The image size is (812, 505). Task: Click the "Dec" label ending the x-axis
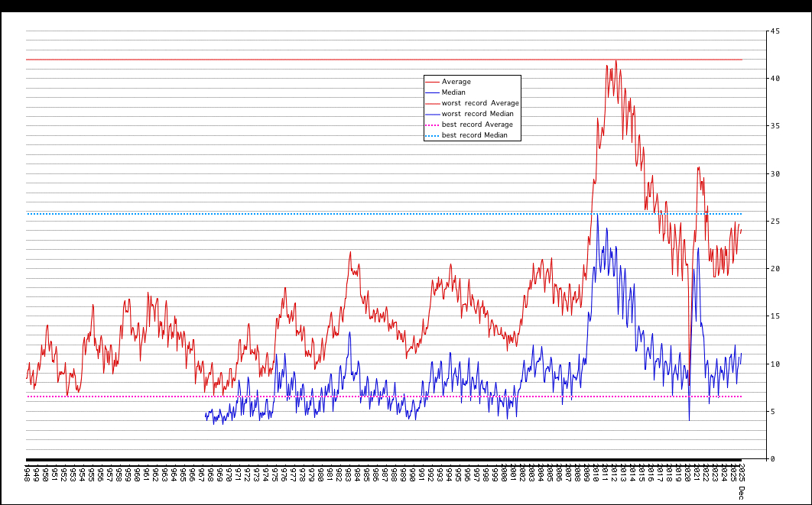[740, 494]
